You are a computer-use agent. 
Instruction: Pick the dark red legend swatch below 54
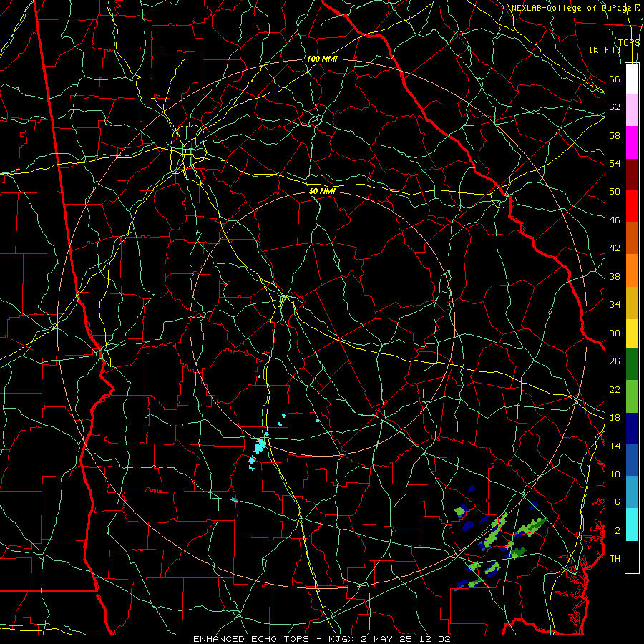[632, 174]
